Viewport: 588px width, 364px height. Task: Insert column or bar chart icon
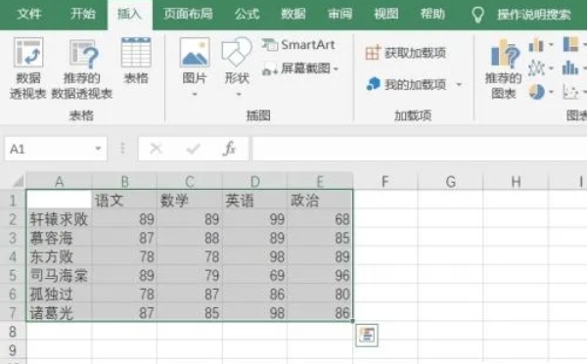(x=536, y=45)
